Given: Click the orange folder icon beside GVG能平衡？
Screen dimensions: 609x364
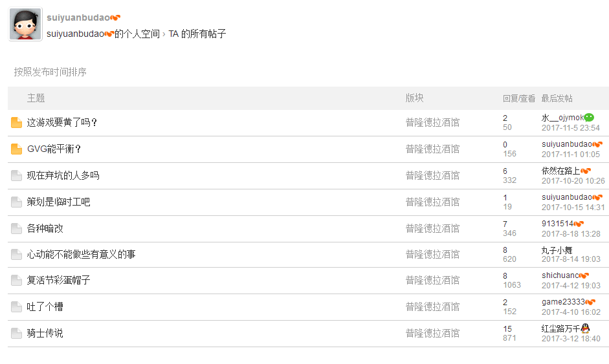Looking at the screenshot, I should coord(16,149).
